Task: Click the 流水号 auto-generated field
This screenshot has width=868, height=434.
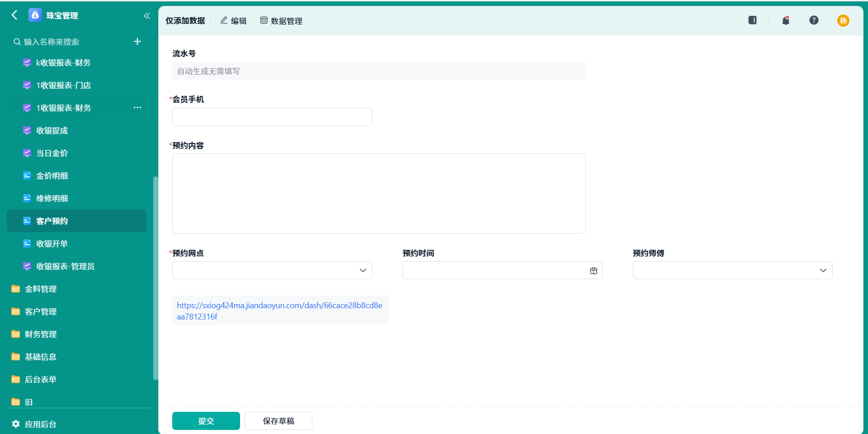Action: pyautogui.click(x=379, y=71)
